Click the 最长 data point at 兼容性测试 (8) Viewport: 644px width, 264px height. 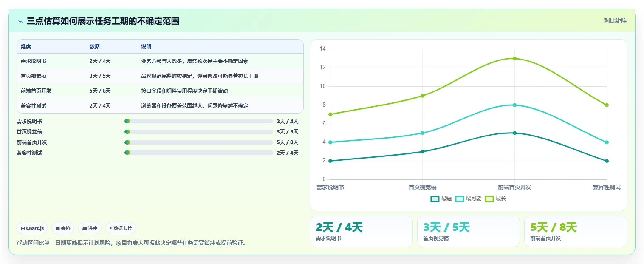(607, 105)
